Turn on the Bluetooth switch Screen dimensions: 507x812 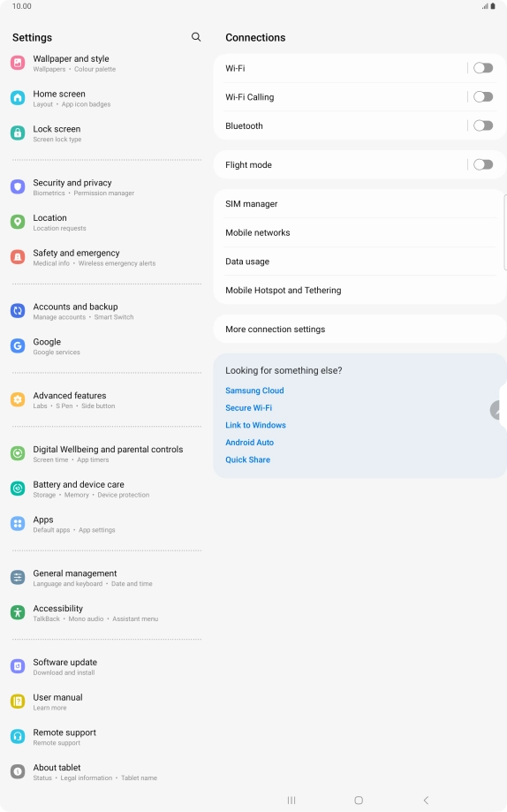(x=483, y=125)
